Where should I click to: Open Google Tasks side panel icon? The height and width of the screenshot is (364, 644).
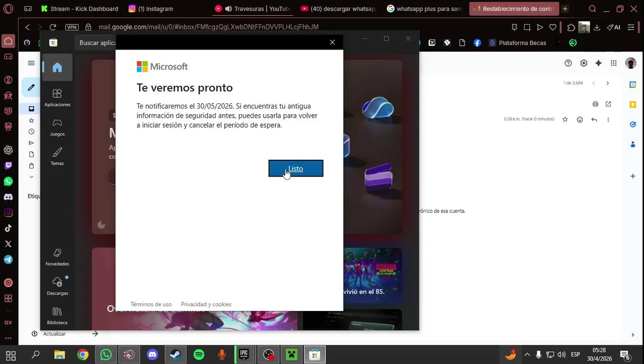pos(633,124)
